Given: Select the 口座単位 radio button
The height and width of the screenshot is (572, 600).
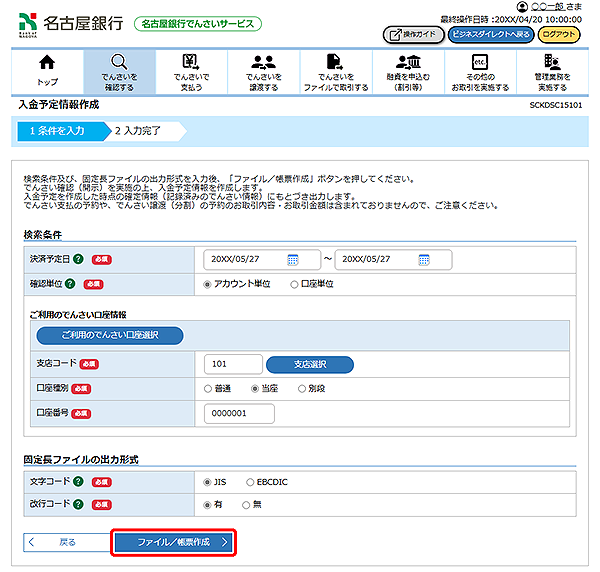Looking at the screenshot, I should pyautogui.click(x=294, y=284).
